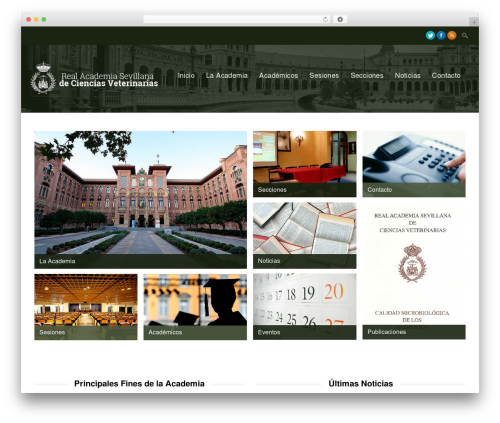Image resolution: width=500 pixels, height=423 pixels.
Task: Click the Últimas Noticias heading
Action: [x=361, y=384]
